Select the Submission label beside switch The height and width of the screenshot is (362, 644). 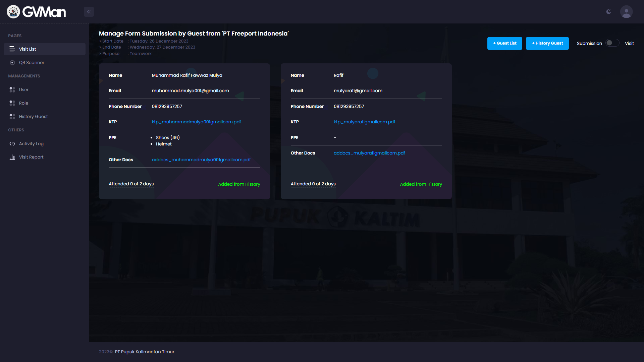click(589, 43)
